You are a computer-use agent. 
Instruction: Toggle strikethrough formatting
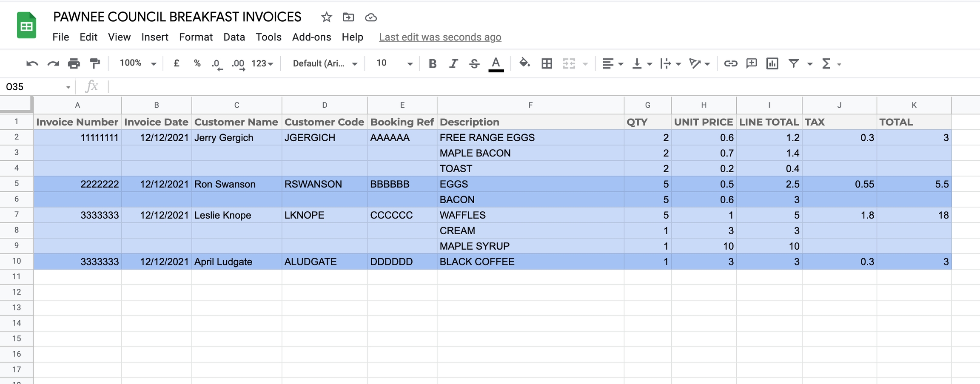[x=474, y=64]
